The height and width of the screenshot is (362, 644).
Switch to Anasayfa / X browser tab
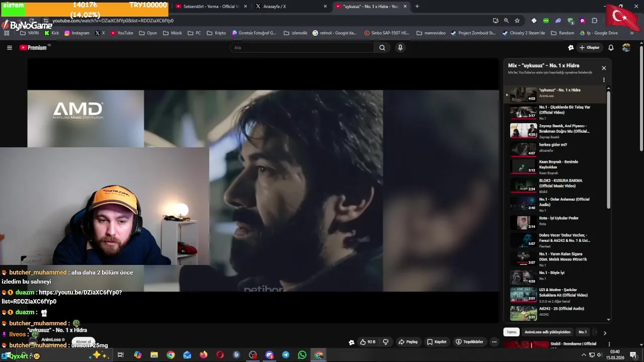[287, 7]
